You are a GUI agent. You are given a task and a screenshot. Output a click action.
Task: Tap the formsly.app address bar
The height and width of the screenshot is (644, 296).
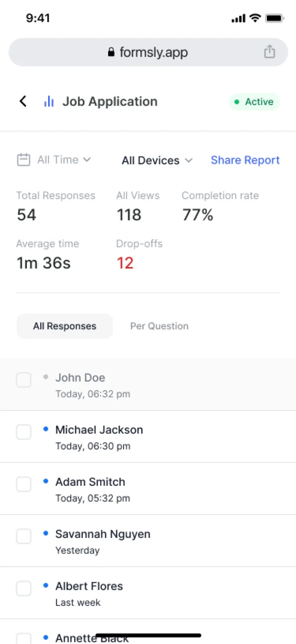coord(148,52)
